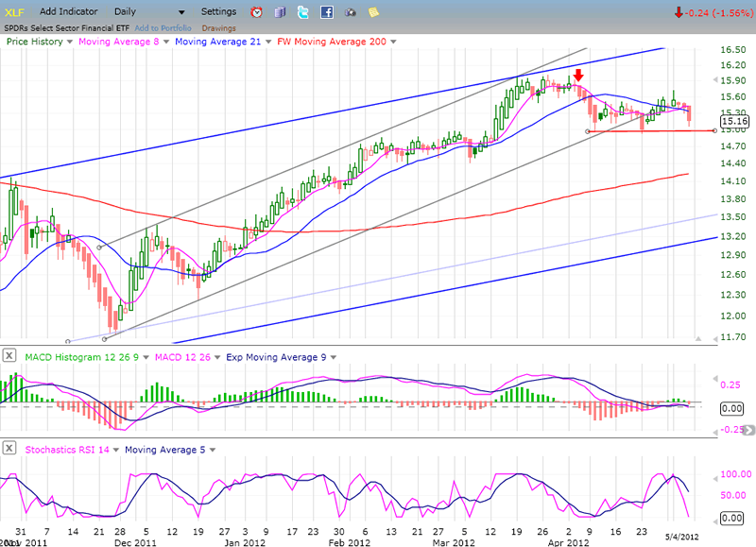Screen dimensions: 756x547
Task: Share chart via Facebook icon
Action: (326, 12)
